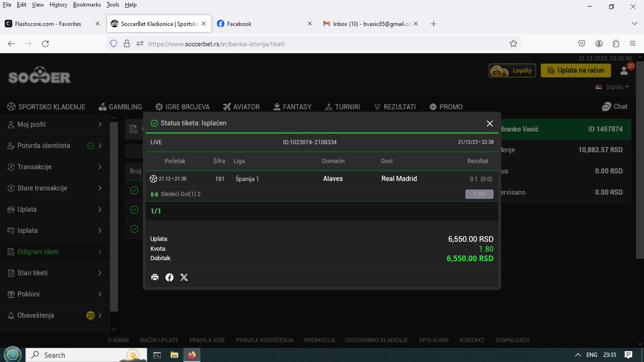The image size is (644, 362).
Task: Open Firefox from the taskbar
Action: 192,354
